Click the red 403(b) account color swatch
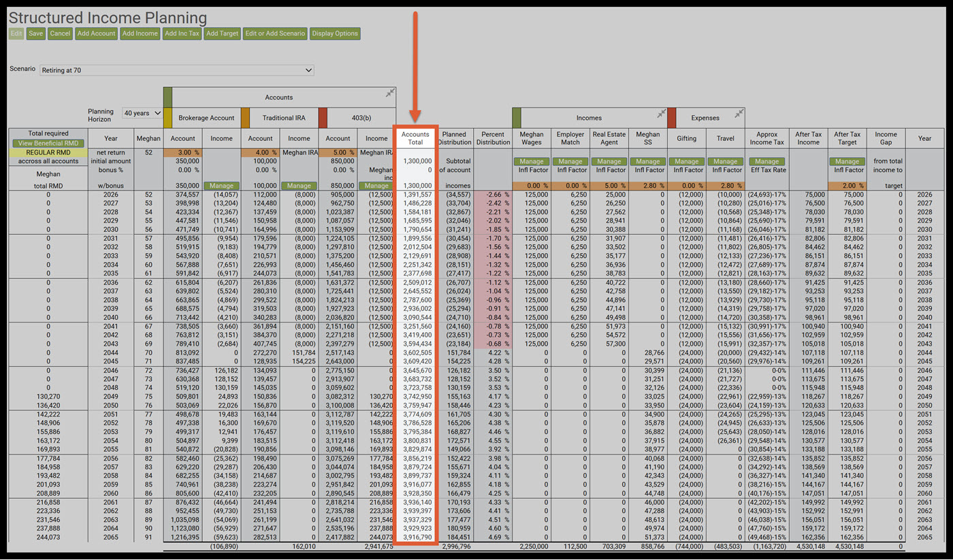The image size is (953, 560). tap(323, 118)
